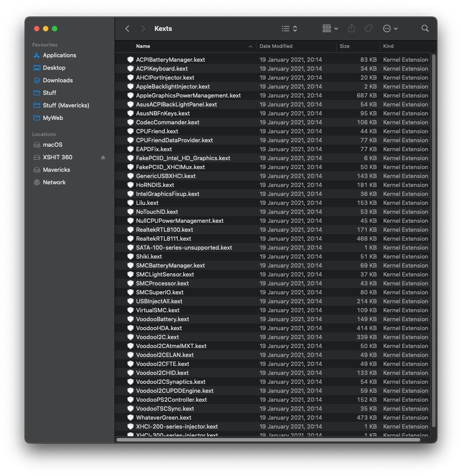Click the horizontal scrollbar at window bottom

click(x=268, y=440)
